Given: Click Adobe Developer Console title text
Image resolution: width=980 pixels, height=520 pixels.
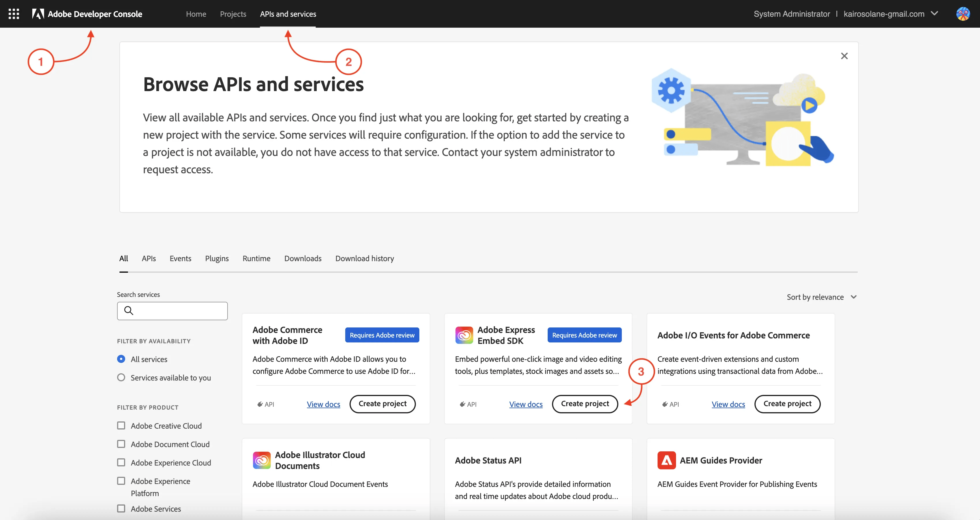Looking at the screenshot, I should point(95,14).
